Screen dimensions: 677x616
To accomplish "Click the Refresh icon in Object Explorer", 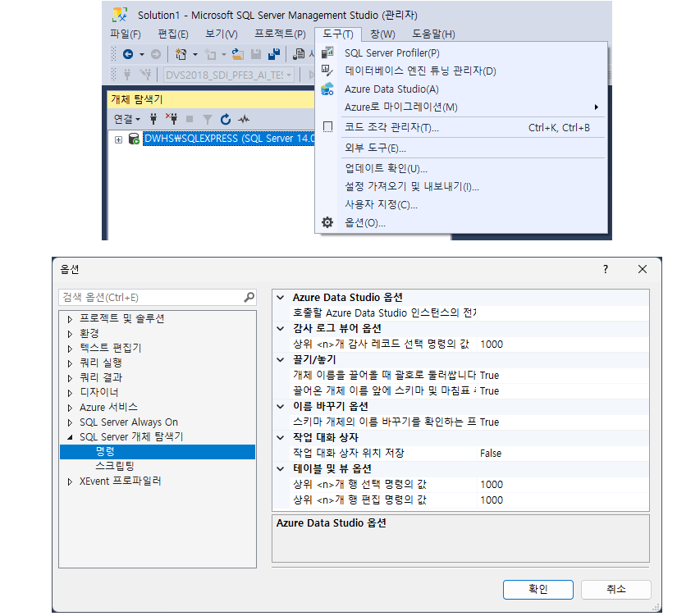I will click(x=226, y=119).
